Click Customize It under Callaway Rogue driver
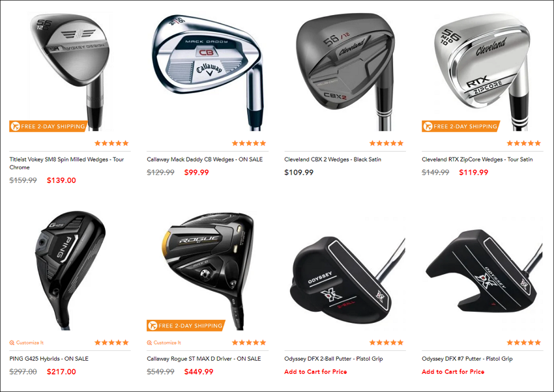Viewport: 554px width, 392px height. click(164, 343)
